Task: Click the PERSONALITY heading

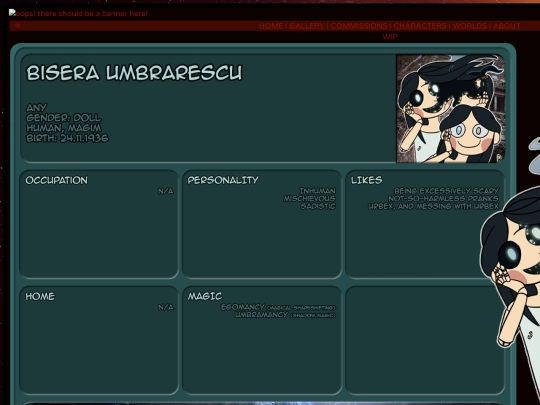Action: [x=223, y=180]
